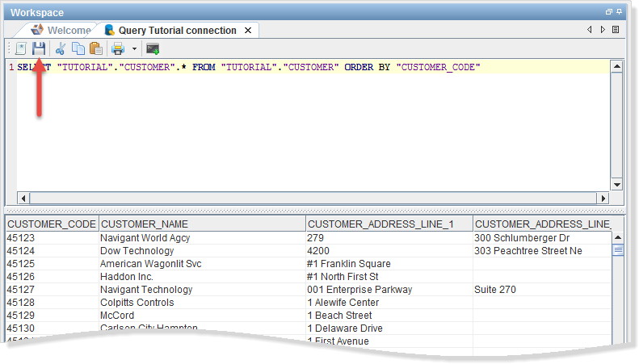This screenshot has width=639, height=364.
Task: Click the results table vertical scrollbar thumb
Action: click(x=618, y=249)
